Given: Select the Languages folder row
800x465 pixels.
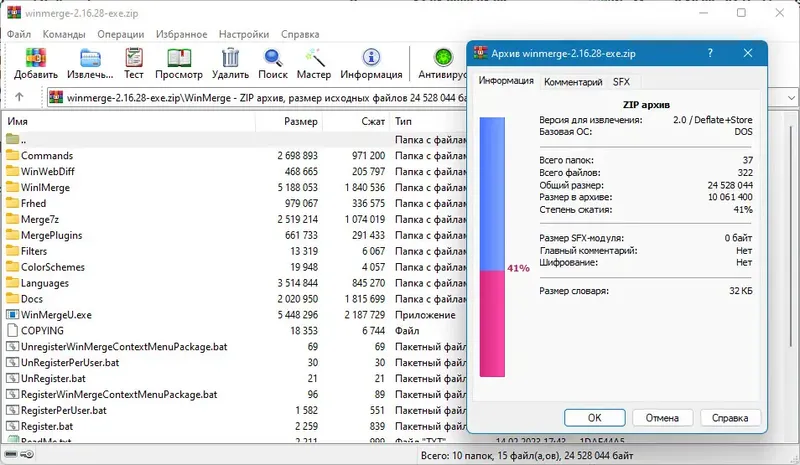Looking at the screenshot, I should [x=235, y=283].
